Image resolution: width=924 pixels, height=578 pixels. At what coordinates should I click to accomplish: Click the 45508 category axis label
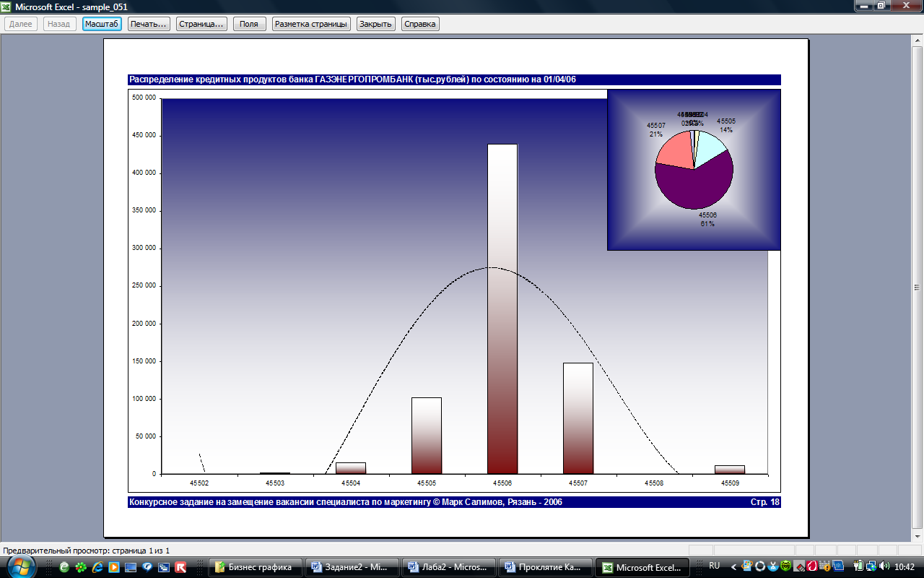tap(654, 483)
